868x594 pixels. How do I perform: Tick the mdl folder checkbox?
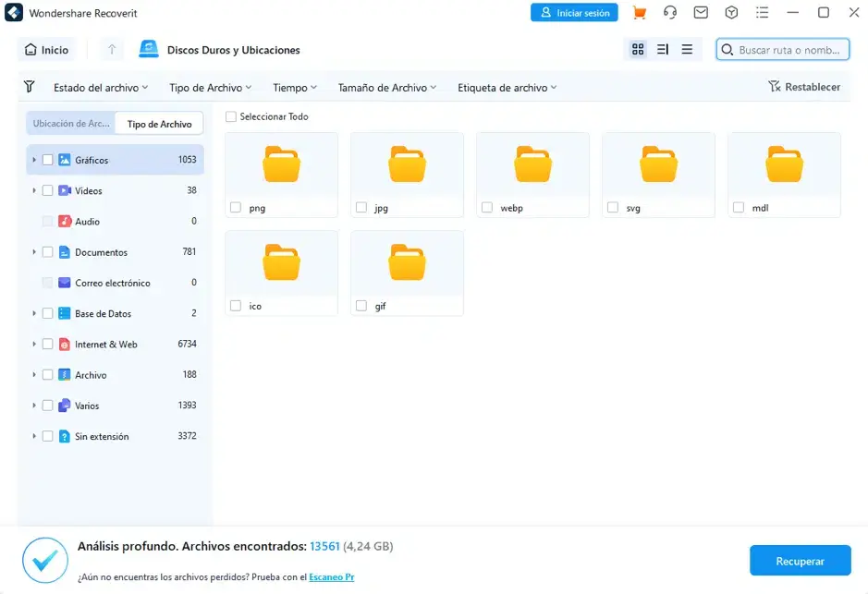pos(739,208)
